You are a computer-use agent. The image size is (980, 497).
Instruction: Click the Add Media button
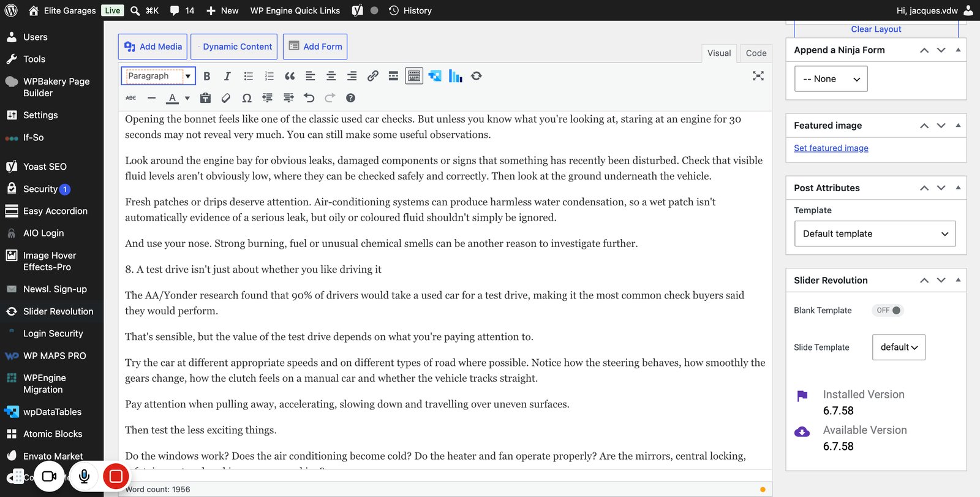153,47
